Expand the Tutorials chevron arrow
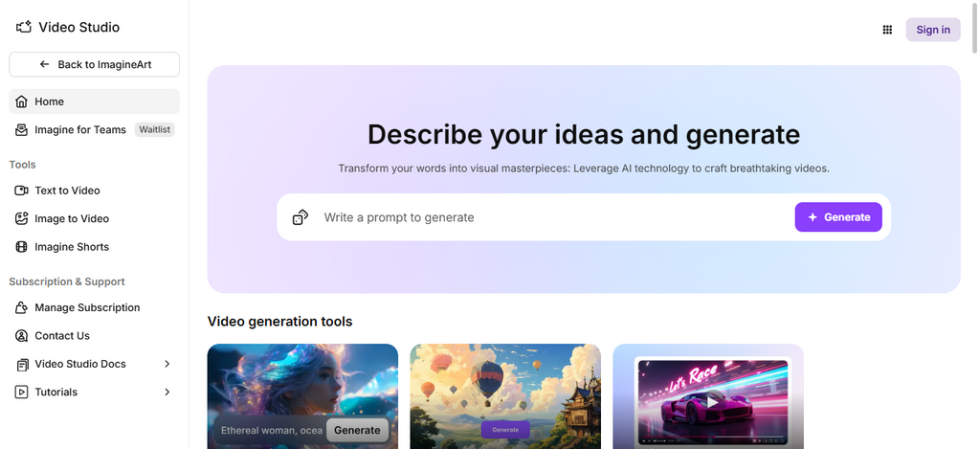 click(x=167, y=392)
